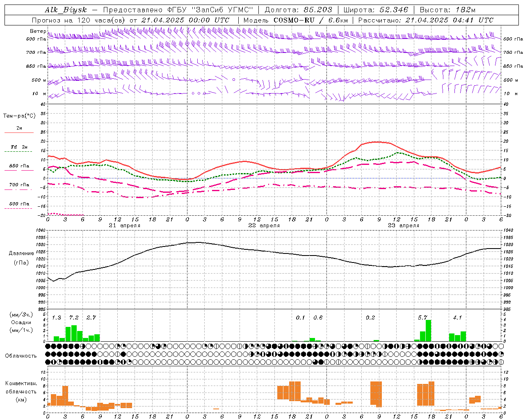The image size is (525, 420).
Task: Click precipitation total '5.7'
Action: pyautogui.click(x=422, y=318)
